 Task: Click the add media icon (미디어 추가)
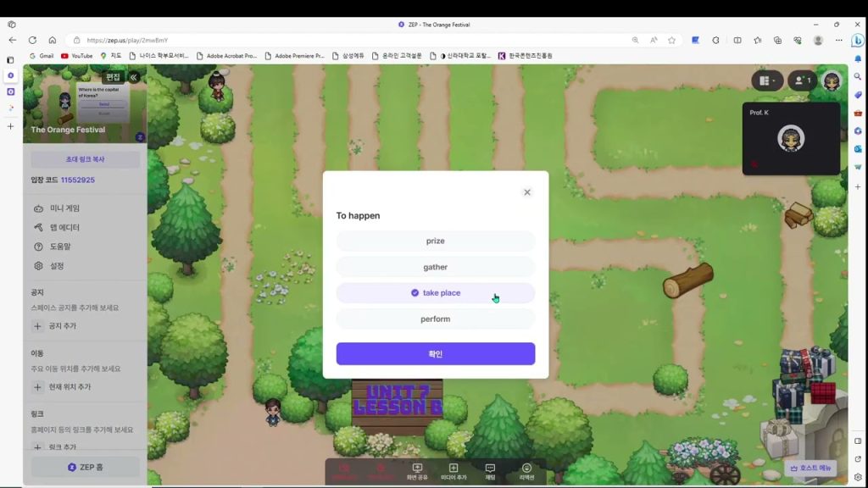click(x=453, y=470)
